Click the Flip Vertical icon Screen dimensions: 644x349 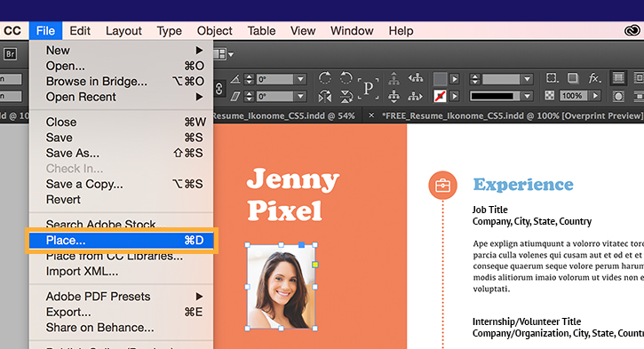[x=346, y=97]
